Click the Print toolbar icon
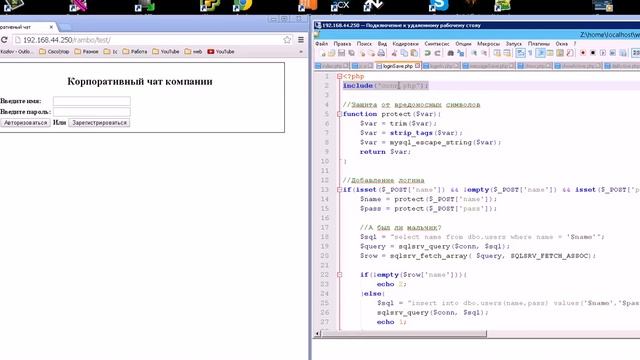Image resolution: width=640 pixels, height=360 pixels. tap(381, 53)
